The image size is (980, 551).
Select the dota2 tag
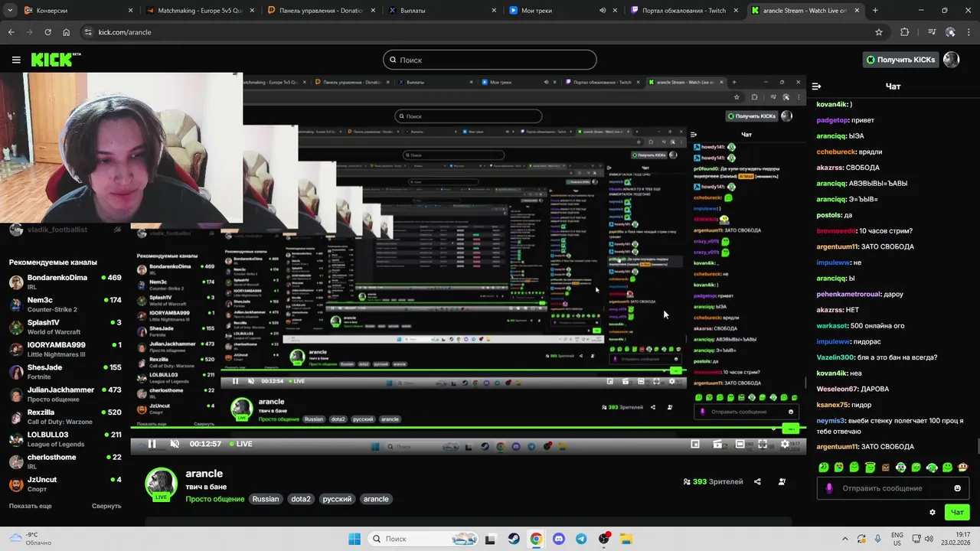301,499
